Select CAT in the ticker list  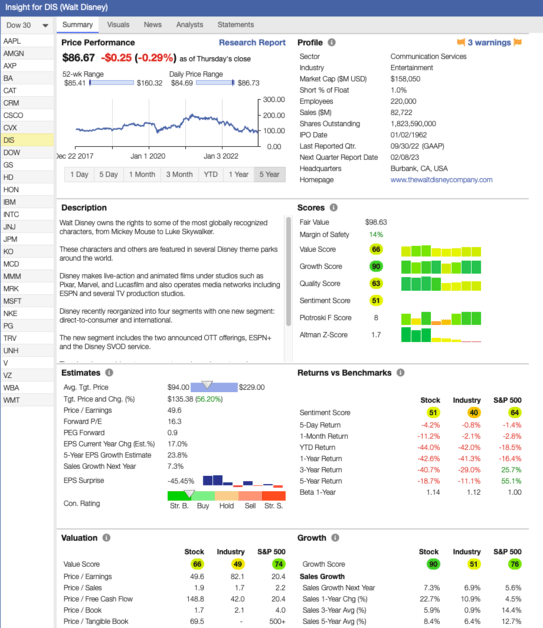point(27,91)
